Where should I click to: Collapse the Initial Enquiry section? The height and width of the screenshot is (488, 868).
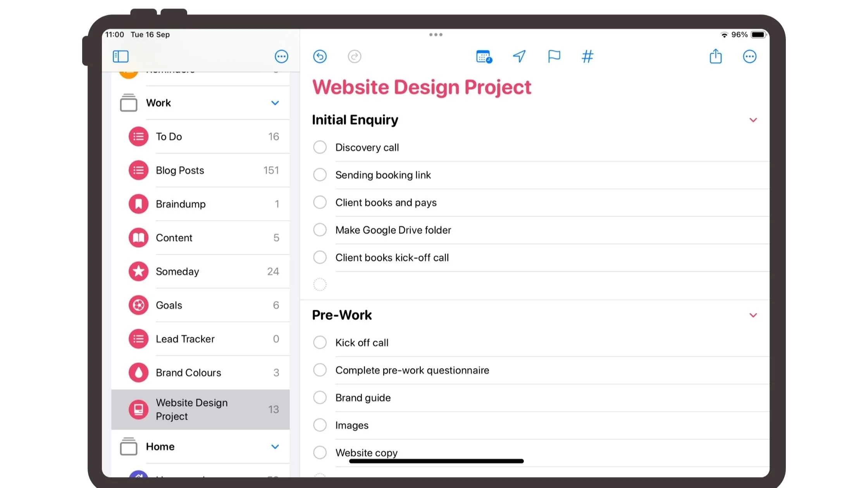pyautogui.click(x=753, y=120)
